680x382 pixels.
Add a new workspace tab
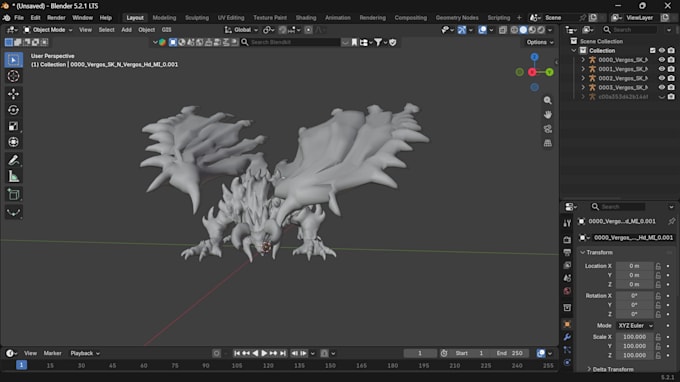(x=519, y=18)
